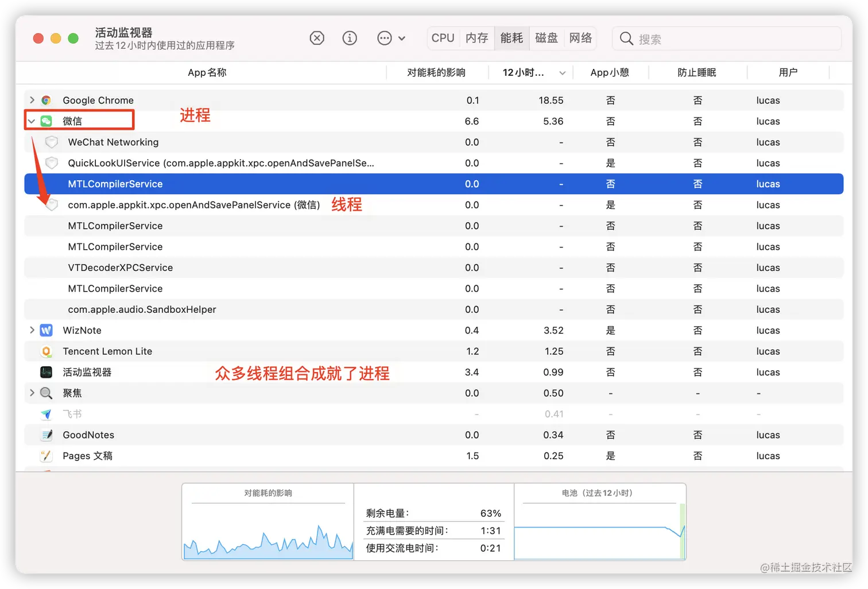Viewport: 868px width, 589px height.
Task: Click the Google Chrome app icon
Action: coord(46,100)
